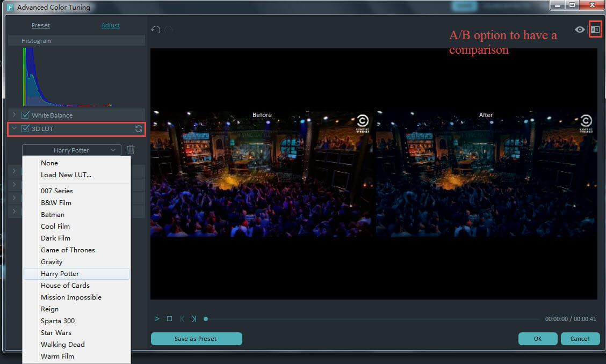Reset the 3D LUT settings icon
606x364 pixels.
point(139,129)
